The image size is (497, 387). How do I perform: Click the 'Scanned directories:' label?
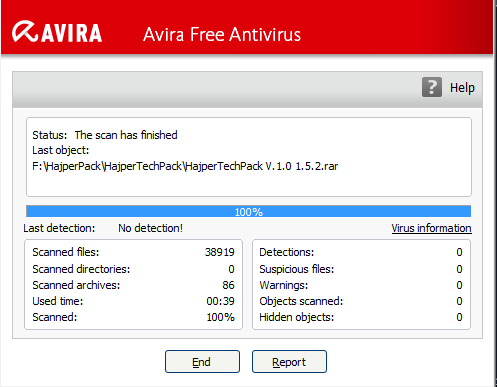click(81, 269)
